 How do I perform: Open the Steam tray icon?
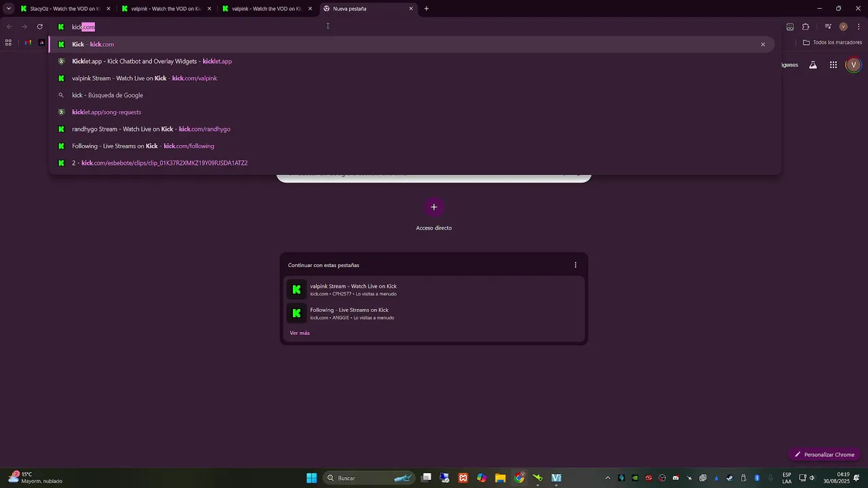coord(730,478)
